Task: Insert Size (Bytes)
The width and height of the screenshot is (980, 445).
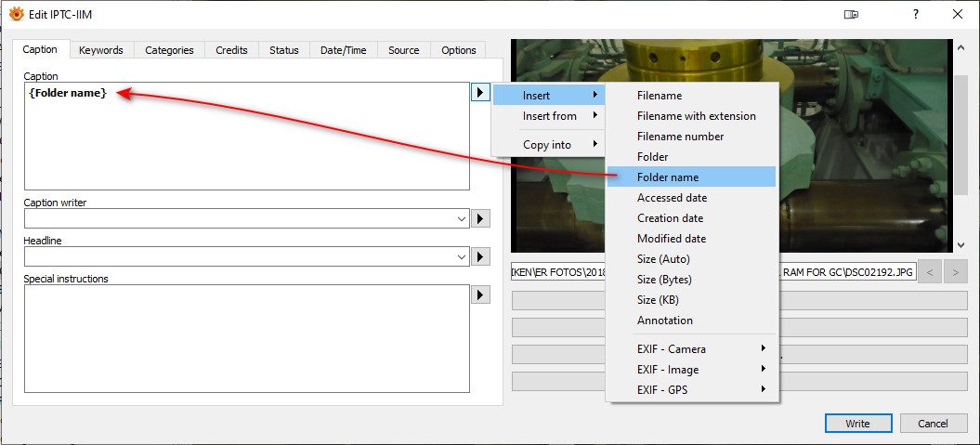Action: coord(692,280)
